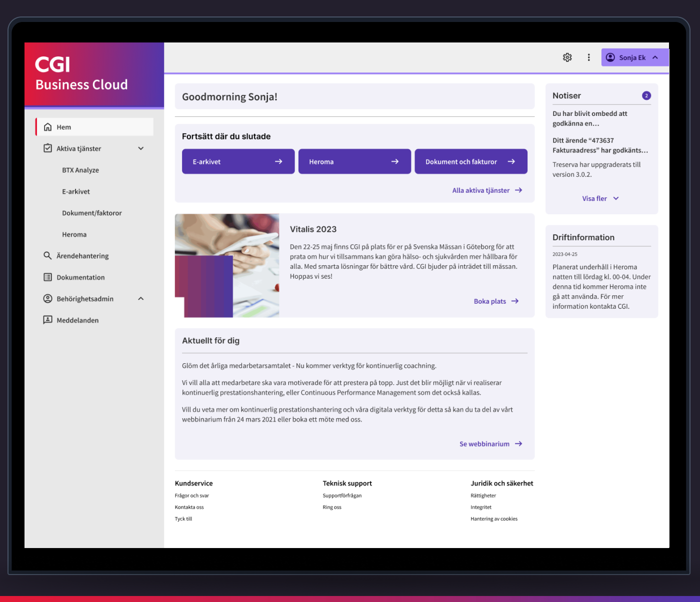
Task: Open the Dokumentation section
Action: [80, 277]
